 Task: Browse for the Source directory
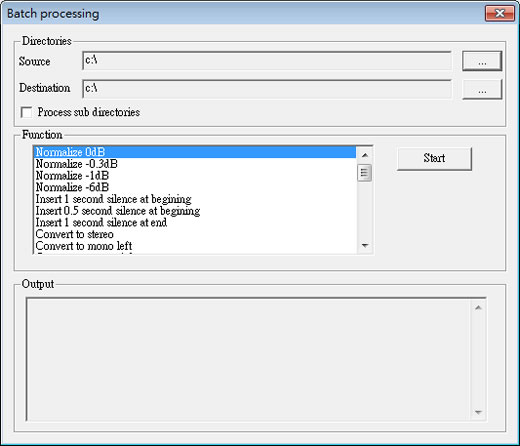click(482, 61)
